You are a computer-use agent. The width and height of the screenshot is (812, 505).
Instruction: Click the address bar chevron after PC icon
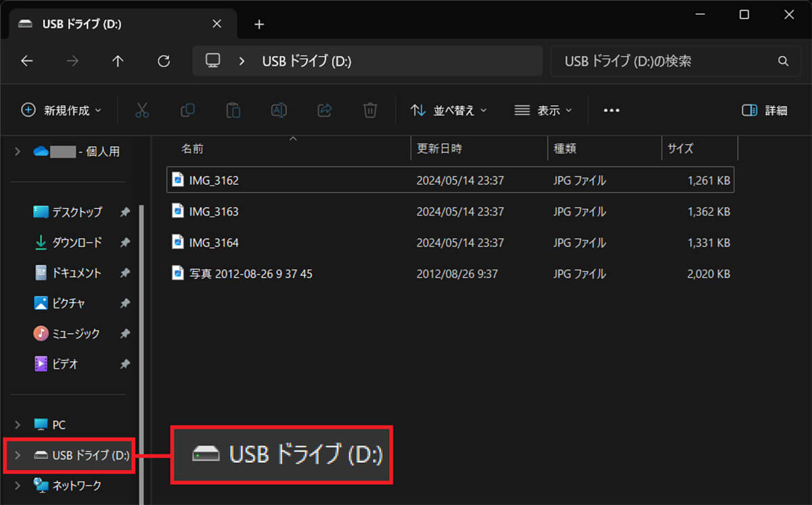click(x=242, y=62)
